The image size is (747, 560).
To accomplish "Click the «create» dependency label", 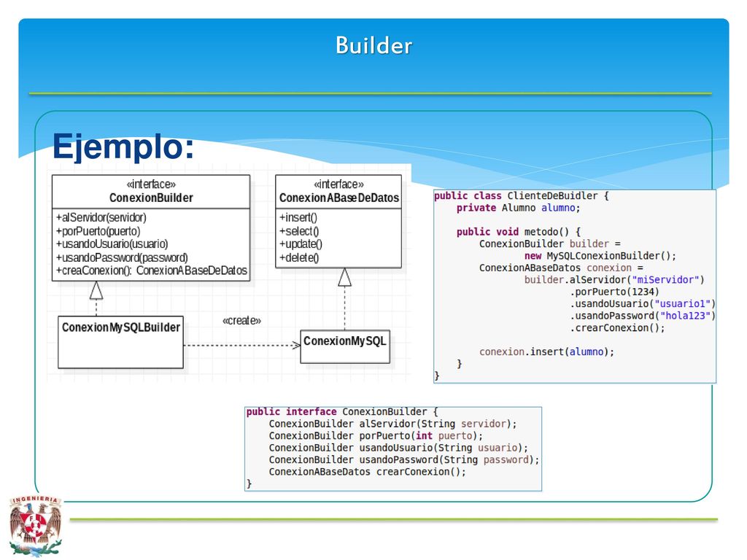I will pyautogui.click(x=242, y=321).
